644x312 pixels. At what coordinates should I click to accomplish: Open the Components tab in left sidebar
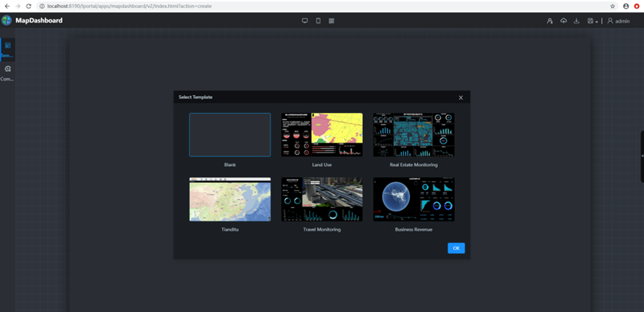click(8, 73)
